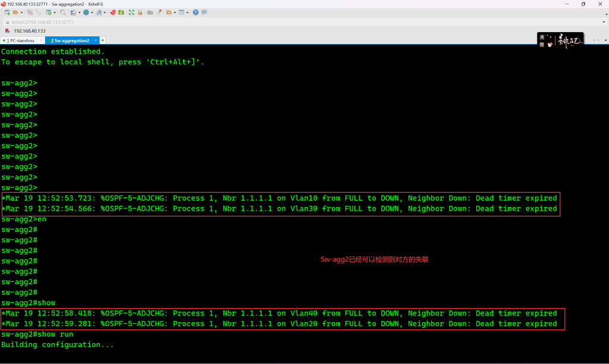The height and width of the screenshot is (364, 609).
Task: Click the blue Help question mark icon
Action: point(195,12)
